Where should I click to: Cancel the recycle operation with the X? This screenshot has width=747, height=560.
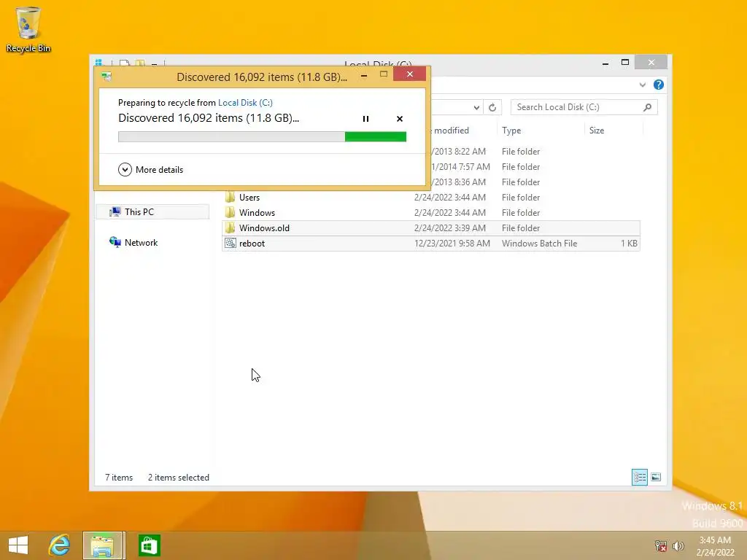point(400,119)
